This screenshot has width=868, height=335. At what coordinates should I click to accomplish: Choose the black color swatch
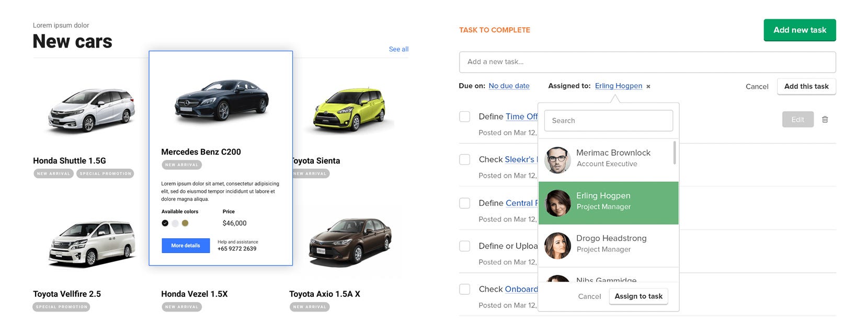pyautogui.click(x=165, y=223)
